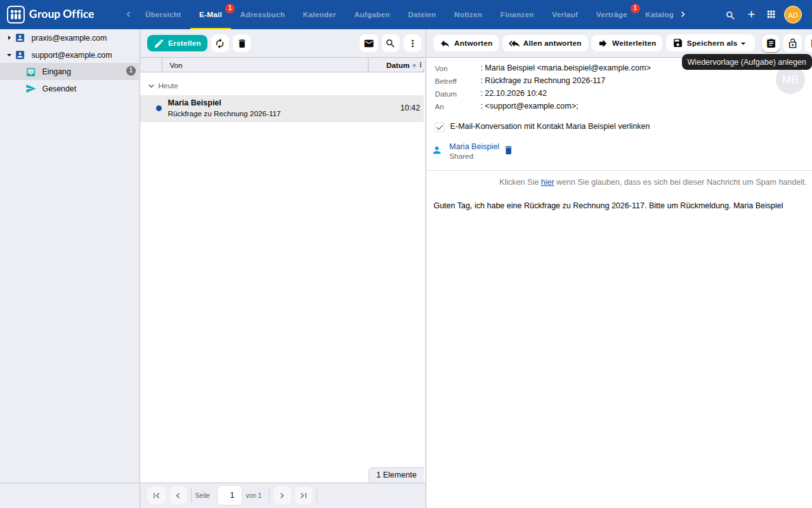Click the page number input field

tap(230, 495)
